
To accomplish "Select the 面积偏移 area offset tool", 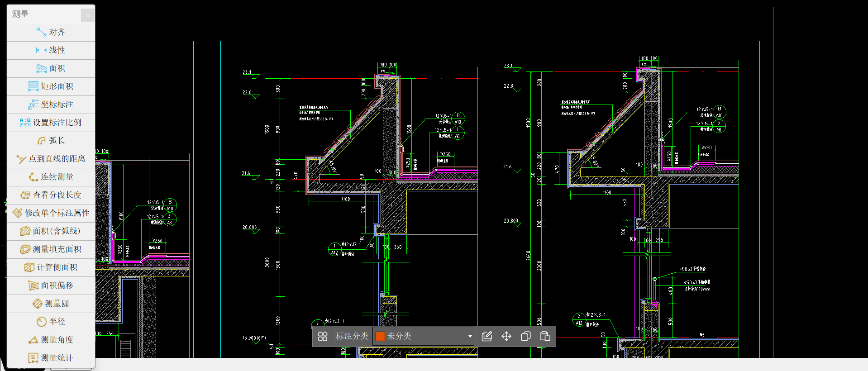I will (x=51, y=285).
